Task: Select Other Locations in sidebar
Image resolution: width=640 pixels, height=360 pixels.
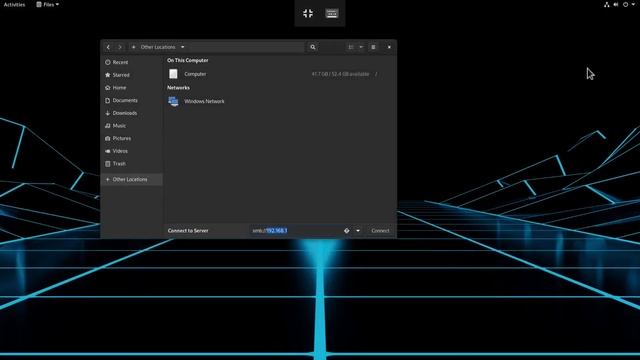Action: [x=131, y=179]
